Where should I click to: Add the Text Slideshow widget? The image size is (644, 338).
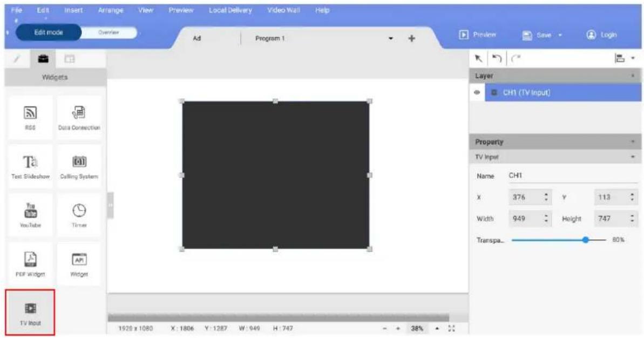click(30, 166)
